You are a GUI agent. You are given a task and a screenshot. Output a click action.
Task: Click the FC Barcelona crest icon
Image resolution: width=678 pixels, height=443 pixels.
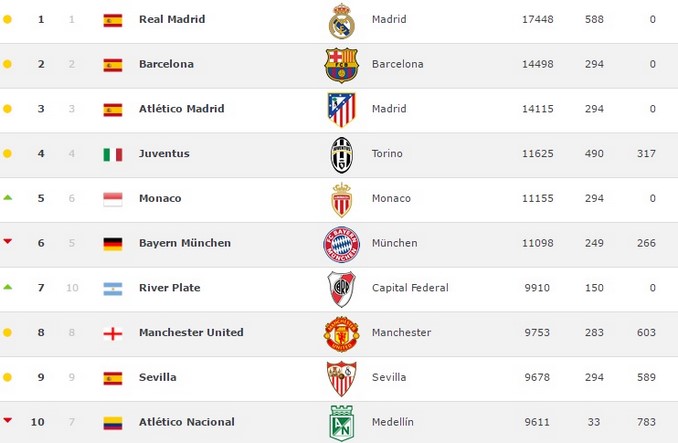click(342, 65)
